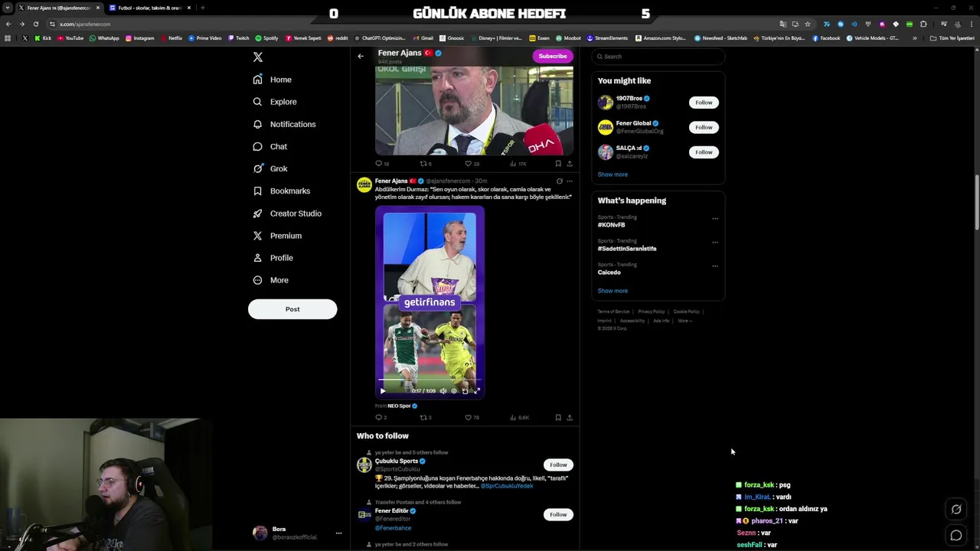Bookmark the top DHA microphone post

558,164
